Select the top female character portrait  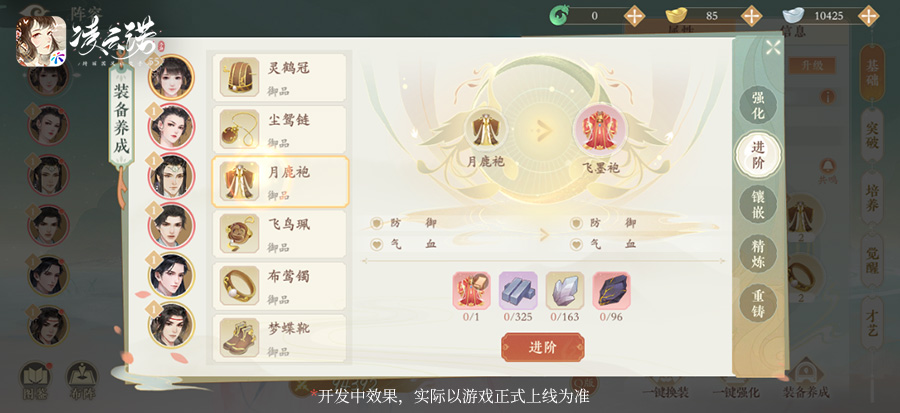click(171, 77)
